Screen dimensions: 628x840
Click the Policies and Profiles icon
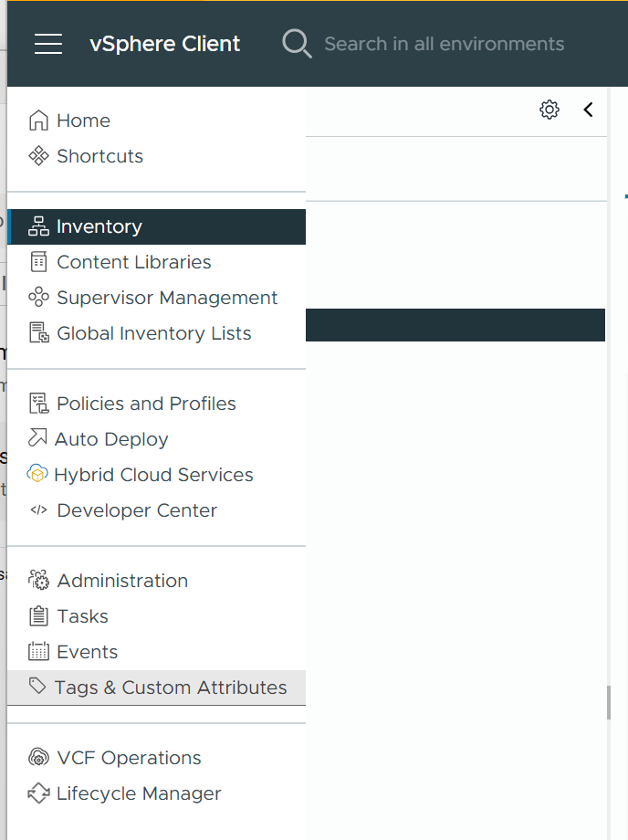(38, 404)
